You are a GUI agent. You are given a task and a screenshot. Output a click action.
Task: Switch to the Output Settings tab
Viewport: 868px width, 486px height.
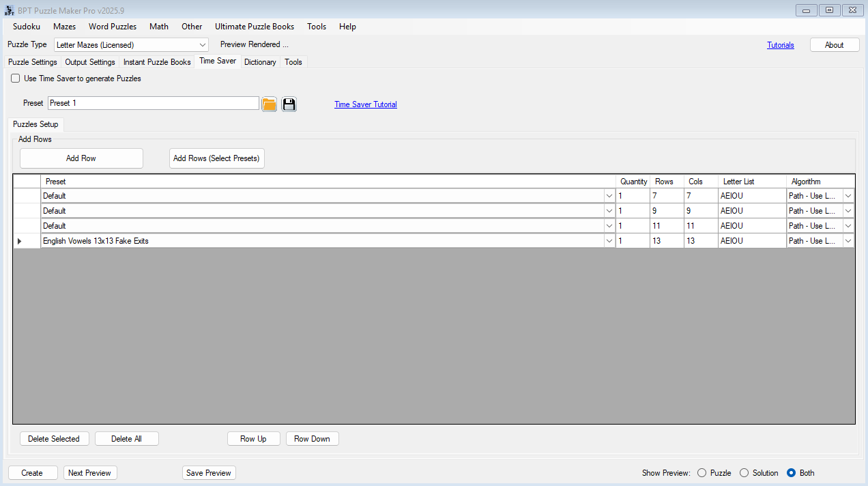(90, 62)
